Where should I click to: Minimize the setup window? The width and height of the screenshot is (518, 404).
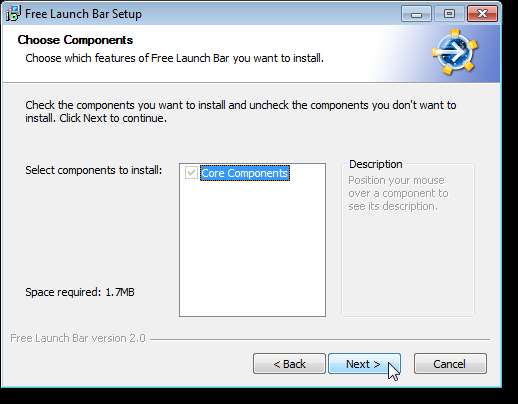[x=416, y=14]
